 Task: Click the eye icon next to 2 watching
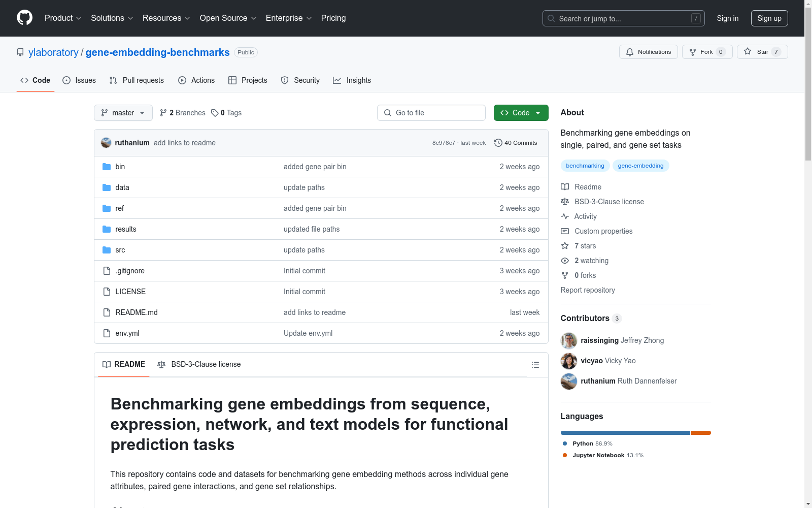[x=565, y=261]
